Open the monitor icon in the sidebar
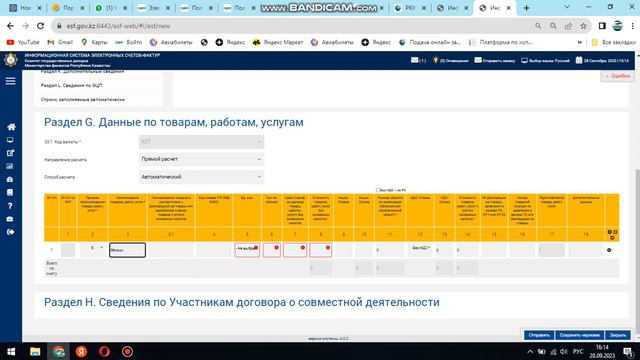640x360 pixels. click(10, 140)
